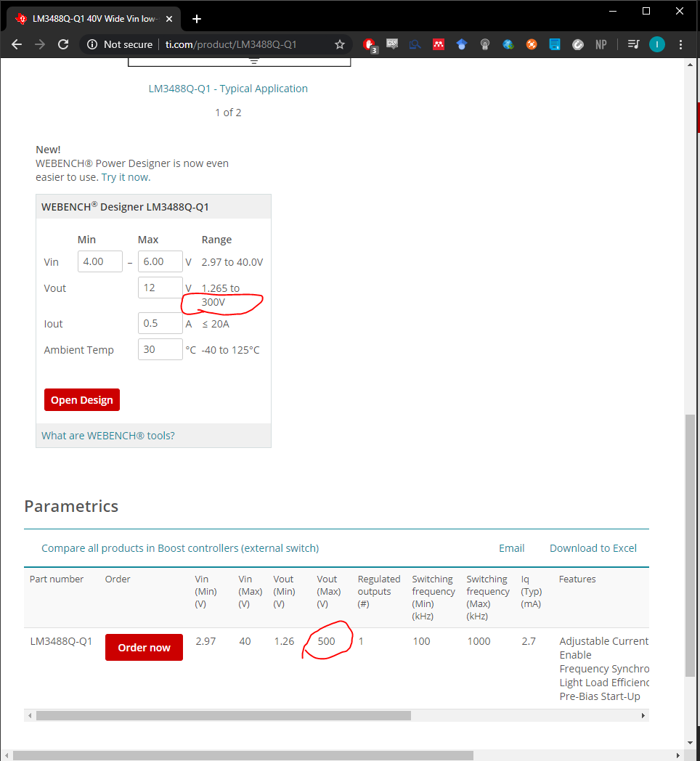The width and height of the screenshot is (700, 761).
Task: Open the LM3488Q-Q1 Typical Application link
Action: [228, 89]
